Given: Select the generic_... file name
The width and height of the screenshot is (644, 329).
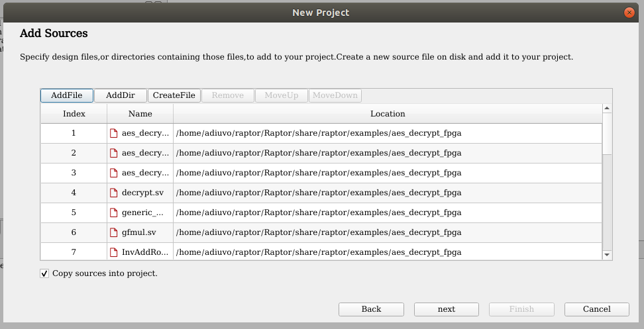Looking at the screenshot, I should 142,212.
